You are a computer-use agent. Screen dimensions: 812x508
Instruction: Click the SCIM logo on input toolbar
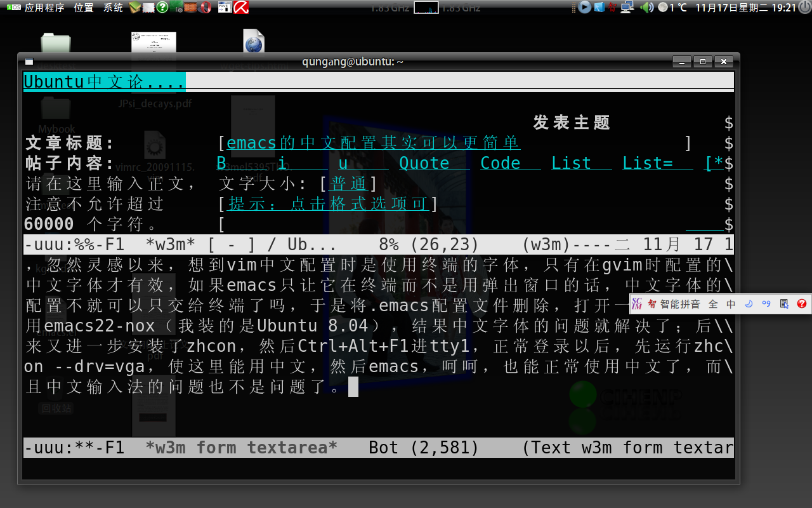[637, 304]
